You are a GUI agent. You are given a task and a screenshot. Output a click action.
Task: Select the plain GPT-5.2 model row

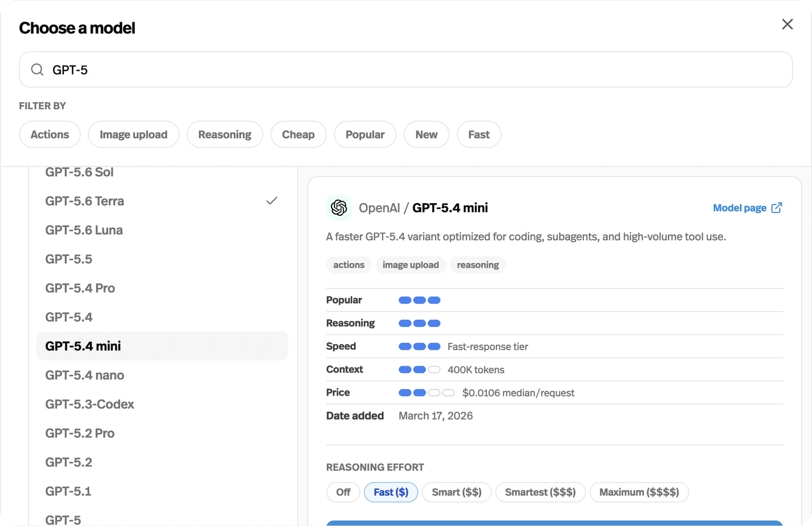pos(162,462)
